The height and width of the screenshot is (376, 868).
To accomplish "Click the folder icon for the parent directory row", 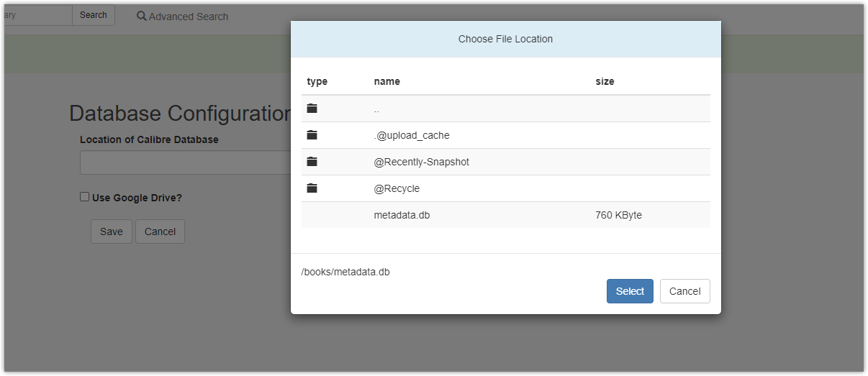I will [312, 109].
